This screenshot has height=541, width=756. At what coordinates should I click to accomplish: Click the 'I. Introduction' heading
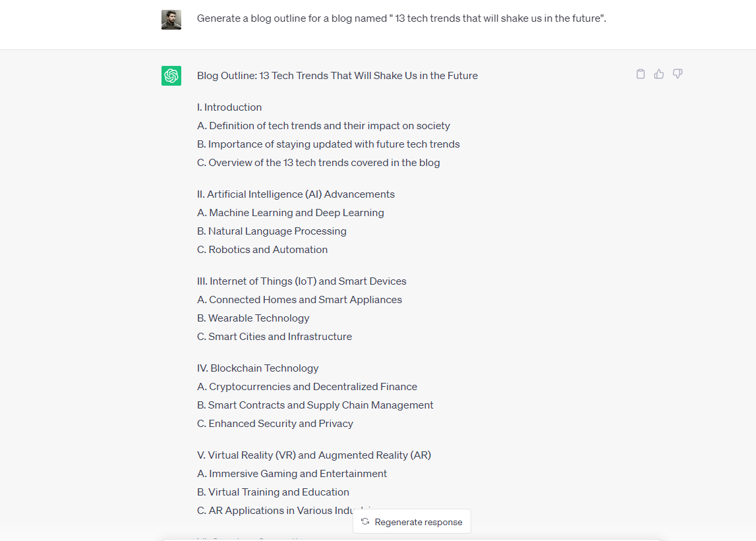[x=229, y=107]
